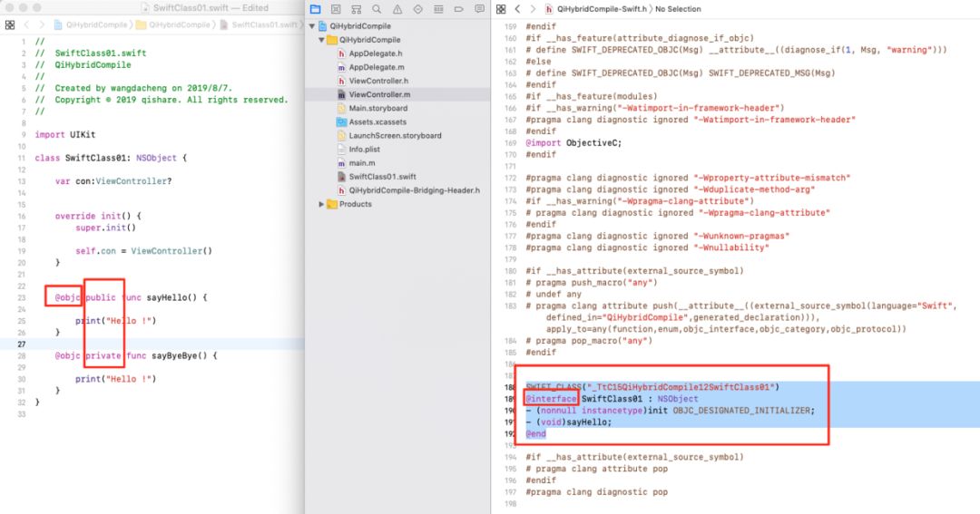
Task: Click '#pragma clang diagnostic pop' line
Action: tap(597, 492)
